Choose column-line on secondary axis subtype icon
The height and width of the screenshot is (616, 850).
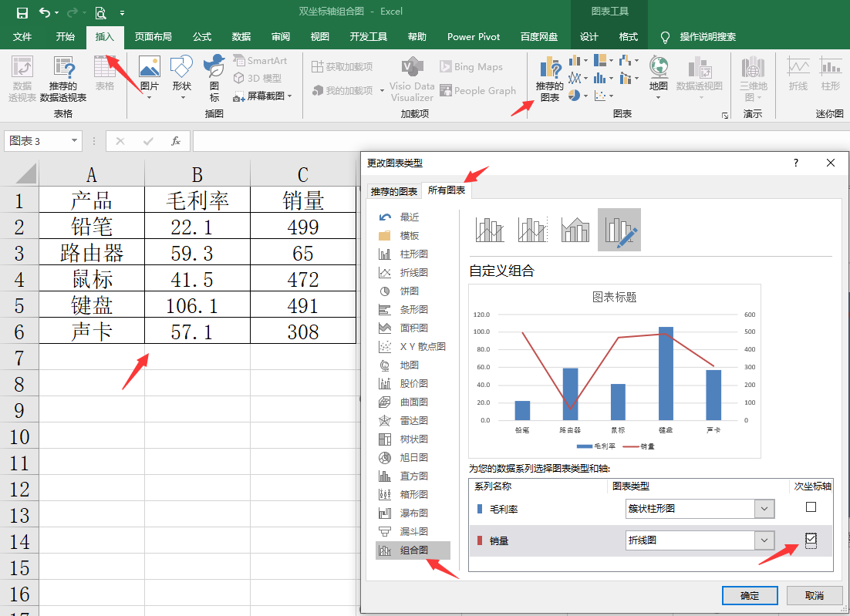(532, 230)
